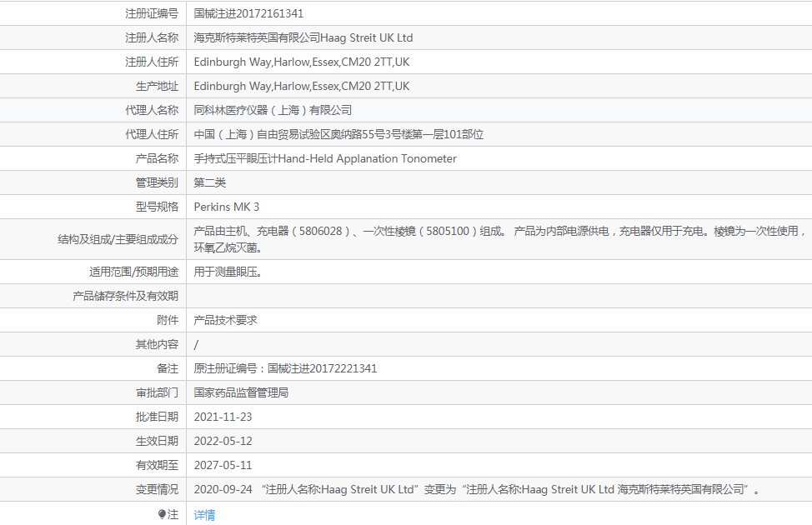Click the 适用范围/预期用途 label
The image size is (812, 525).
[x=133, y=272]
